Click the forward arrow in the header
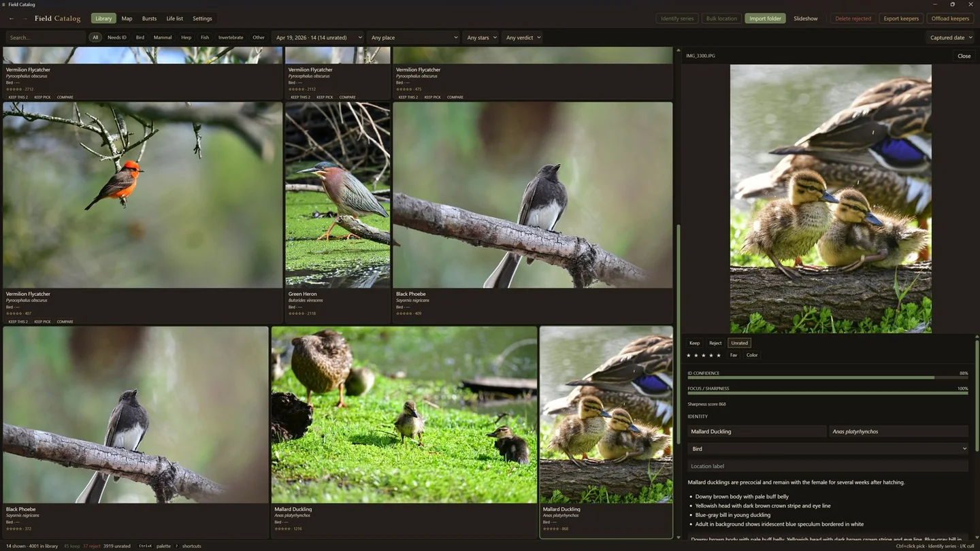The height and width of the screenshot is (551, 980). (x=25, y=18)
